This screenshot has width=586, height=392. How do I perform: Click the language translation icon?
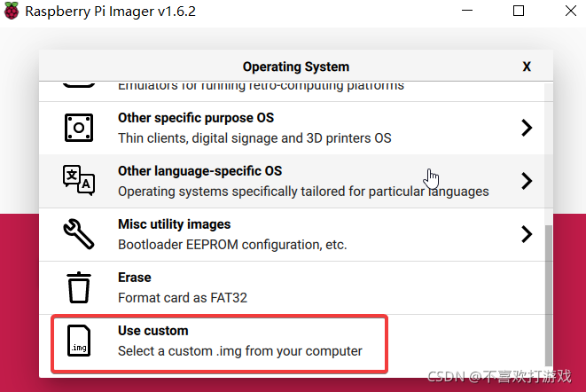pos(79,181)
